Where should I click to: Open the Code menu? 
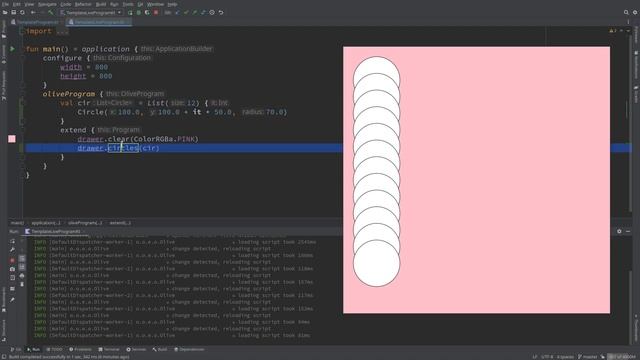pos(65,4)
